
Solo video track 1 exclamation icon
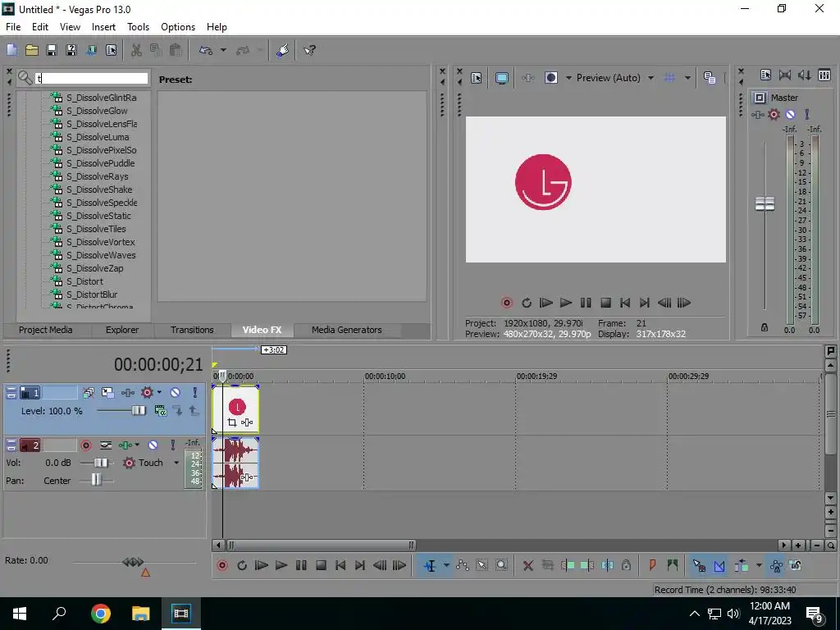[x=195, y=393]
